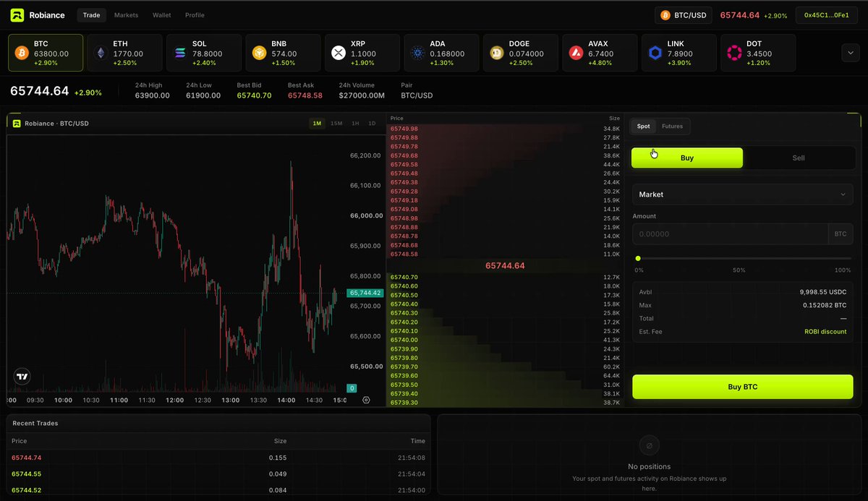
Task: Click the TradingView logo on chart
Action: click(x=22, y=376)
